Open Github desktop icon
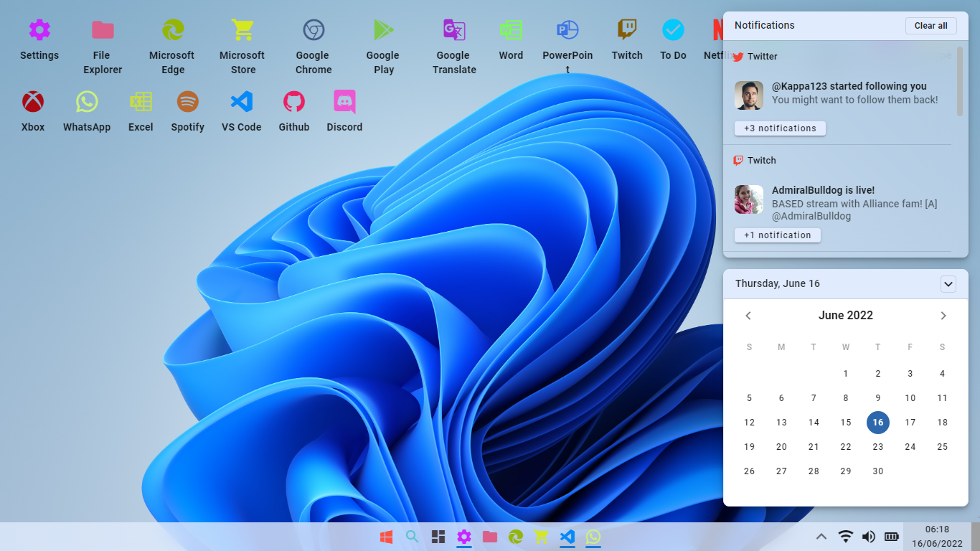This screenshot has height=551, width=980. [294, 112]
